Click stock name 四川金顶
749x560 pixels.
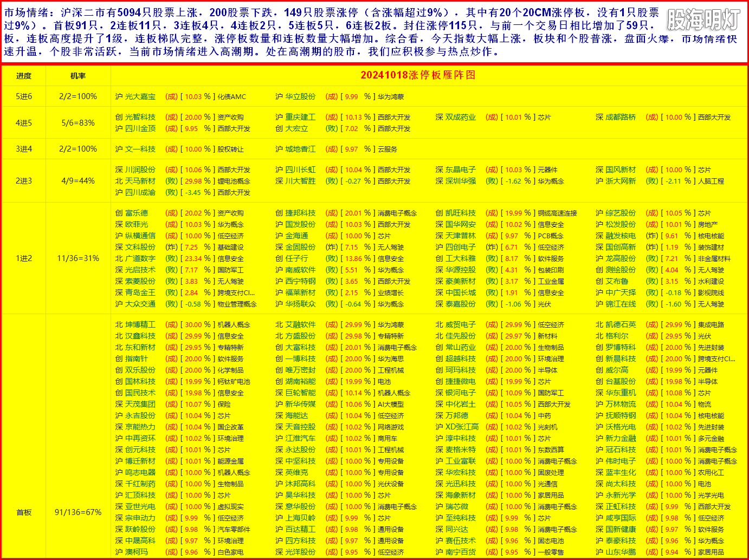[x=140, y=128]
